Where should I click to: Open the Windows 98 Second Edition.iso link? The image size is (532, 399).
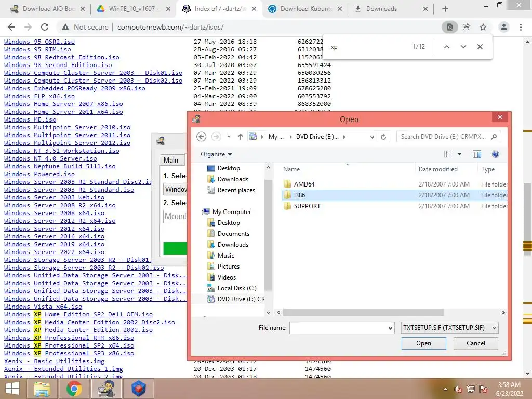pyautogui.click(x=58, y=65)
